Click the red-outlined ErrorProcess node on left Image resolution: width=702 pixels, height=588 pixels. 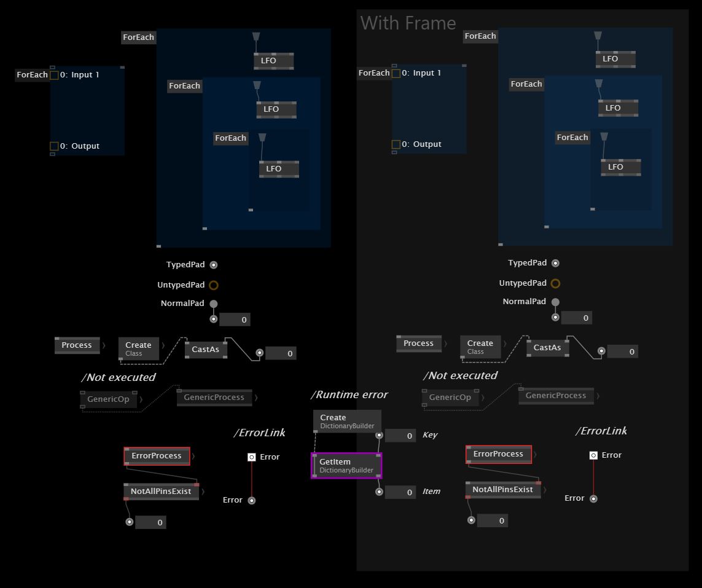[x=157, y=456]
